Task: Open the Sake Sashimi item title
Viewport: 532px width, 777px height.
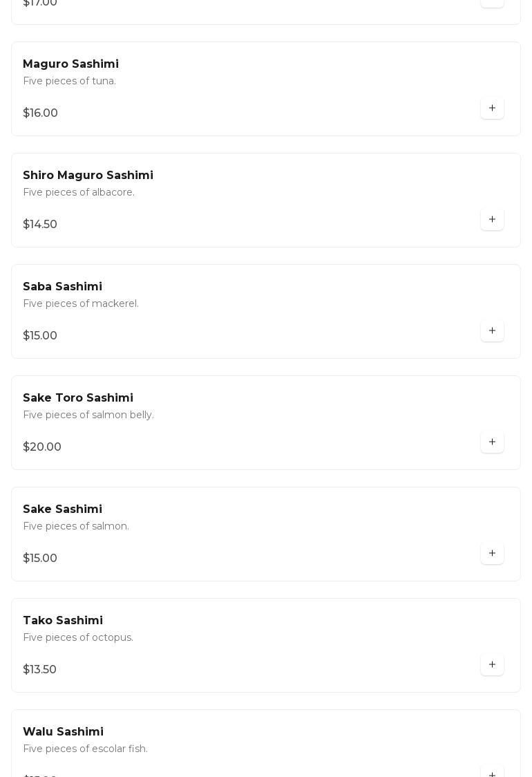Action: 62,509
